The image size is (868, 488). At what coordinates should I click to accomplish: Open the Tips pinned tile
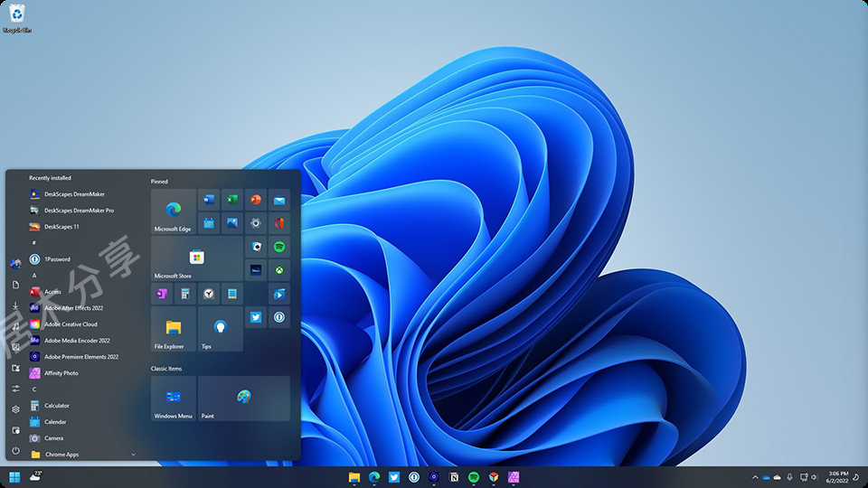pyautogui.click(x=221, y=329)
